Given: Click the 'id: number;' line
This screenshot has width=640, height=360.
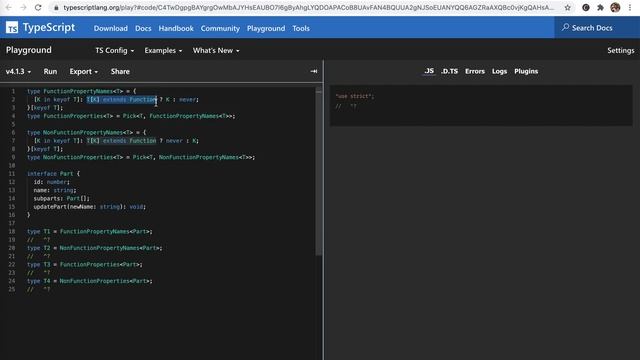Looking at the screenshot, I should coord(51,182).
